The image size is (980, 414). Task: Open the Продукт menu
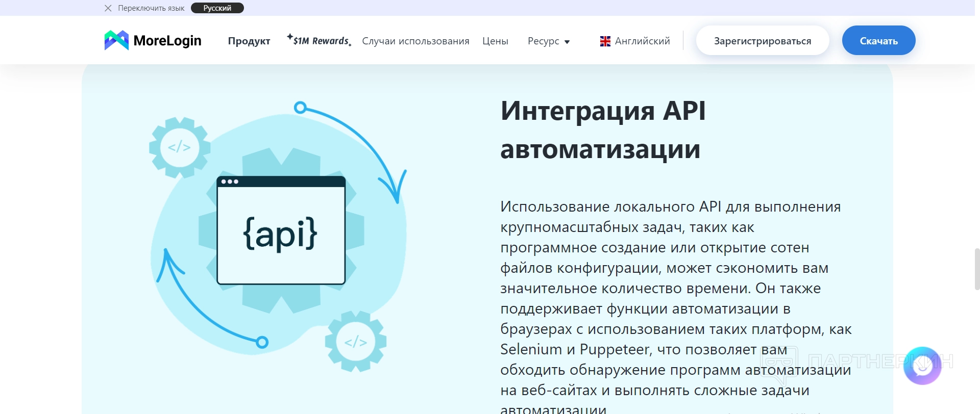[249, 41]
